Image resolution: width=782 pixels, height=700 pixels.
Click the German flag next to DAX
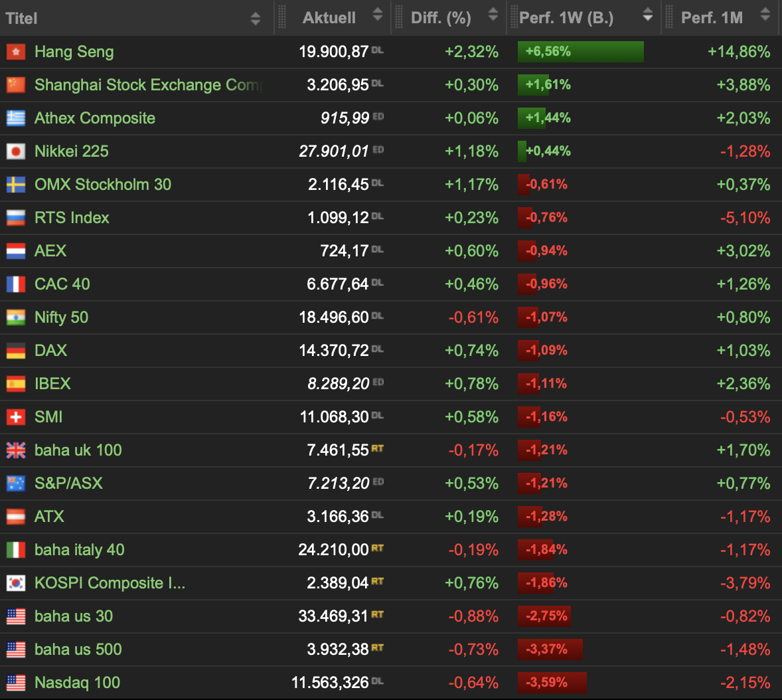16,351
